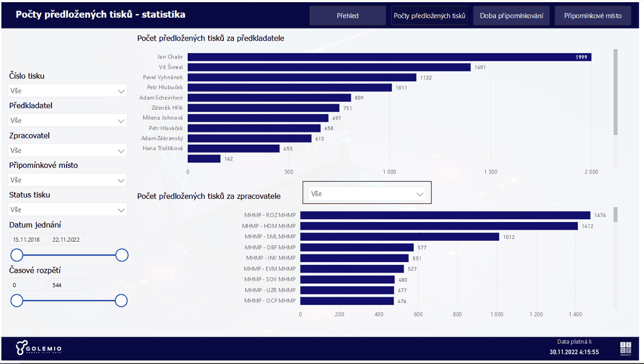Open the Status tisku dropdown
This screenshot has height=364, width=644.
pos(67,210)
